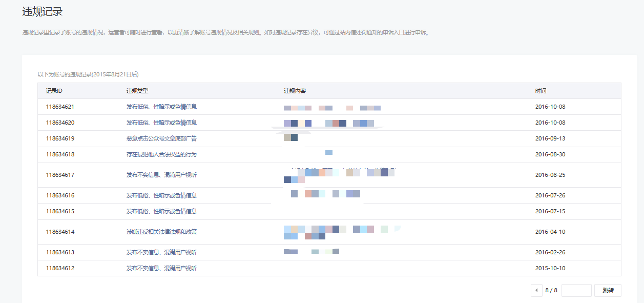Click the page number input box

576,290
